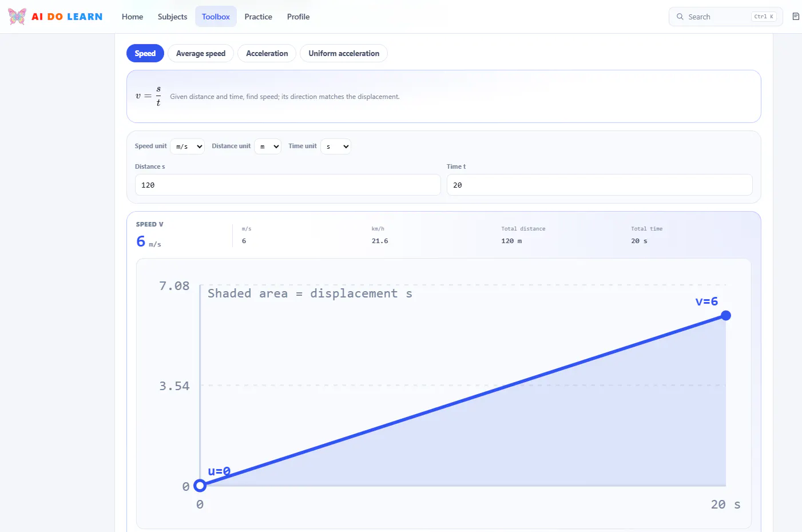
Task: Click the Time t input field
Action: pyautogui.click(x=599, y=185)
